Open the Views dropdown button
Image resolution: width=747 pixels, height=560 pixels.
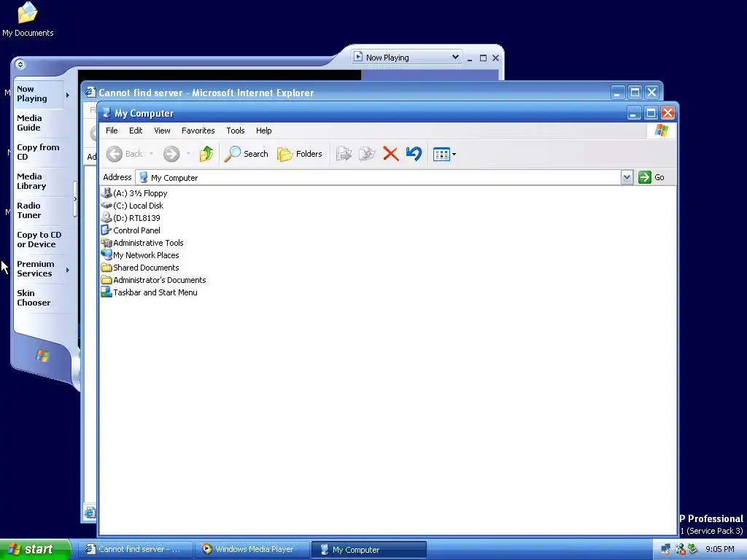click(x=444, y=154)
